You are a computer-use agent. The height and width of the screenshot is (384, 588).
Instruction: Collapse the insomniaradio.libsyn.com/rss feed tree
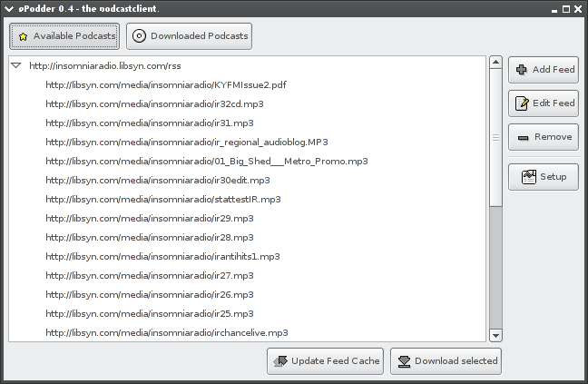[x=15, y=65]
